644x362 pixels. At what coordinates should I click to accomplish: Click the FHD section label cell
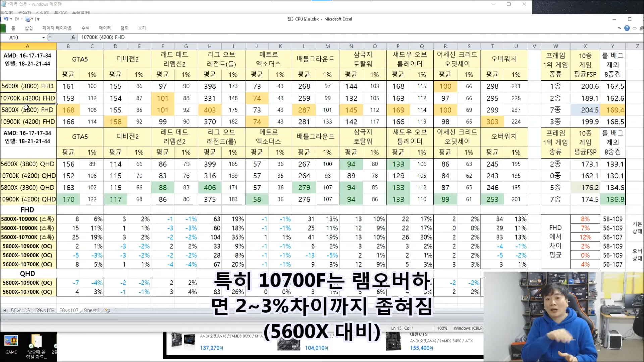tap(28, 210)
